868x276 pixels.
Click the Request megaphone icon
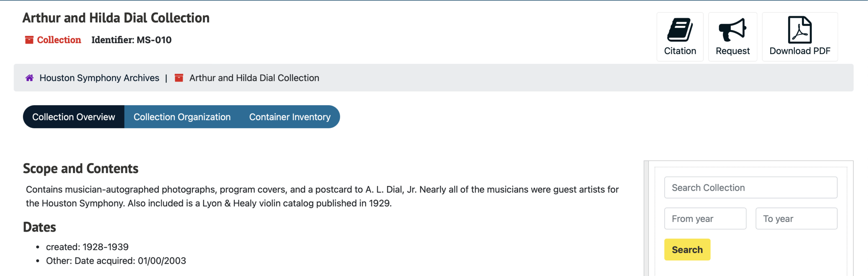pyautogui.click(x=732, y=30)
